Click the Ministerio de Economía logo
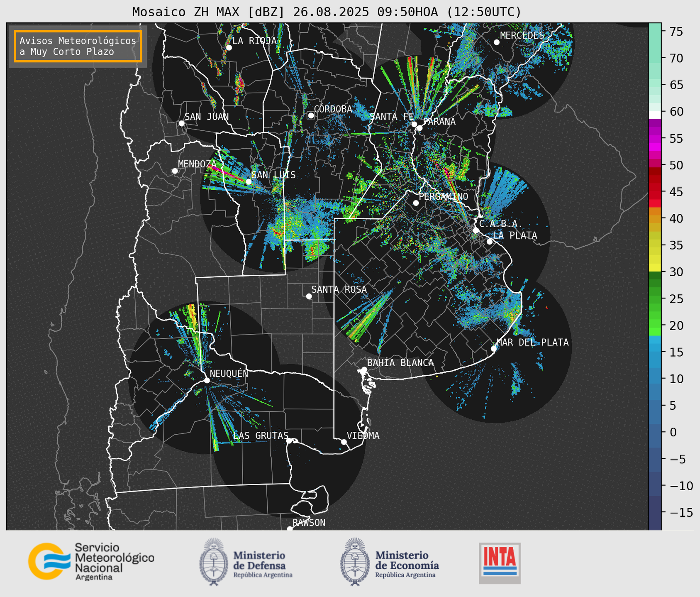 390,562
